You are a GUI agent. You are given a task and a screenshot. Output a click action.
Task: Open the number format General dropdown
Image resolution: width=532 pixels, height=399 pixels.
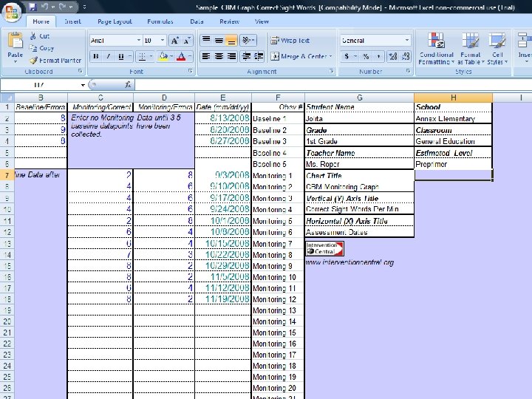coord(407,41)
